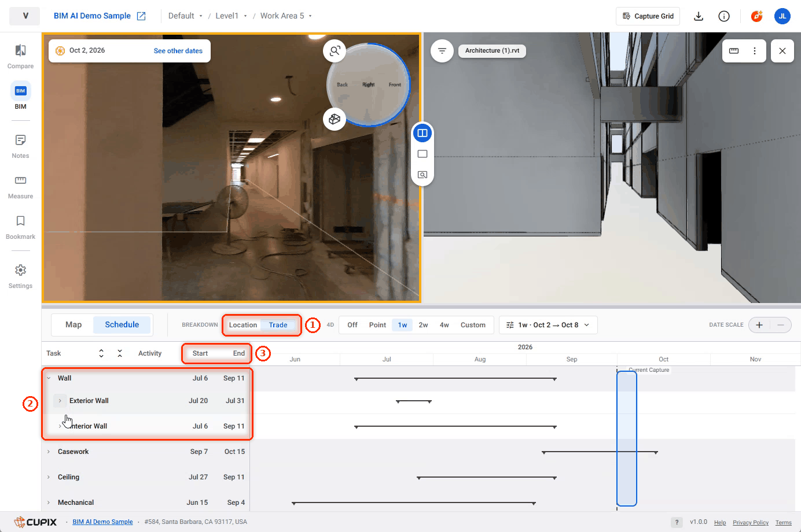Expand the Exterior Wall row
Screen dimensions: 801x532
click(x=60, y=401)
